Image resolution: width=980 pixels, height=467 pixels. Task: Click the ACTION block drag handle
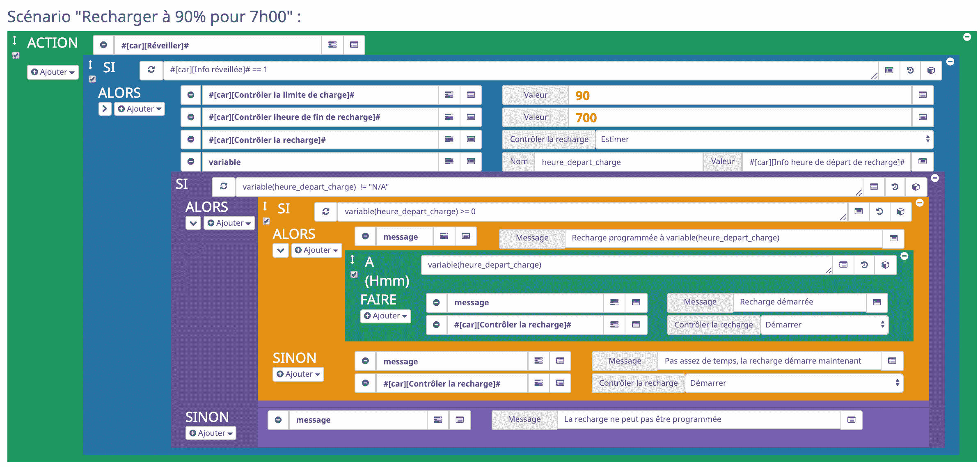click(14, 40)
